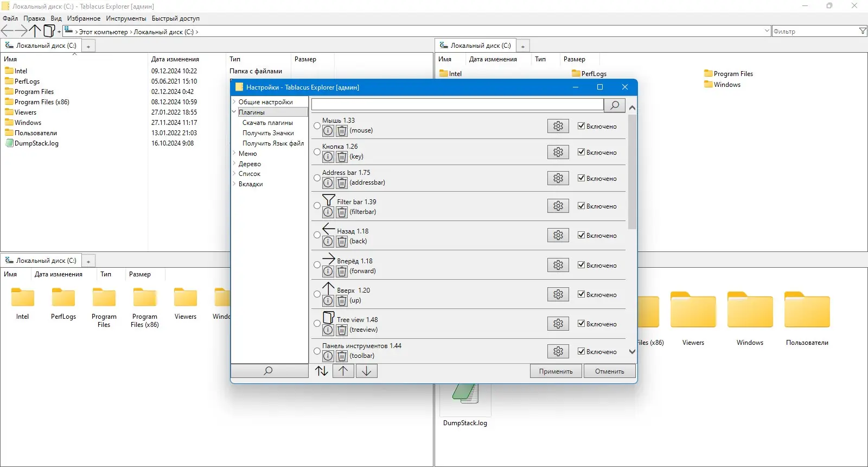Show info for the back plugin
Screen dimensions: 868x467
328,241
